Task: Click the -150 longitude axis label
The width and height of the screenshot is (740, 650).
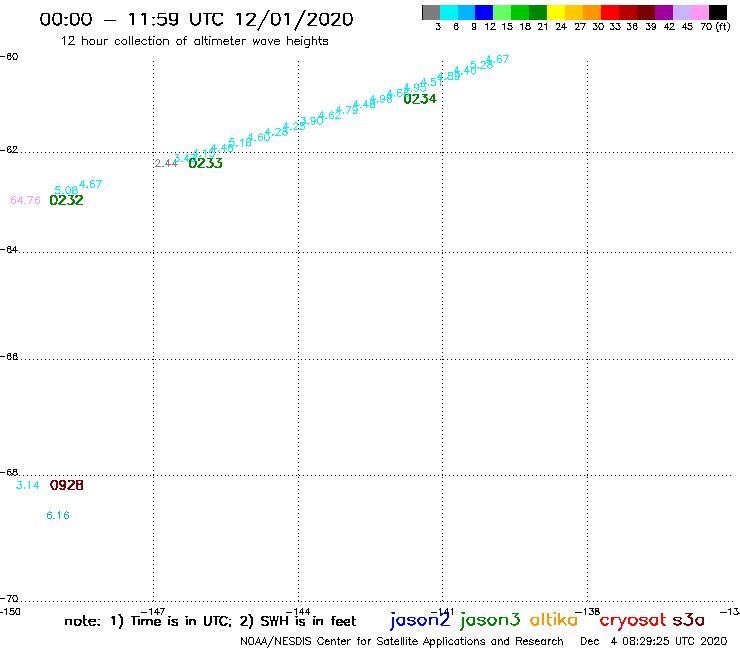Action: click(11, 612)
